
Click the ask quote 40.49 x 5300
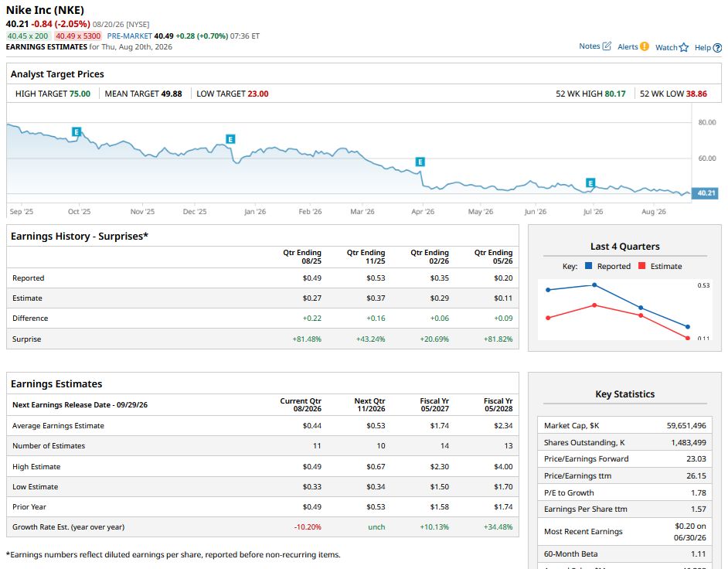pyautogui.click(x=78, y=36)
